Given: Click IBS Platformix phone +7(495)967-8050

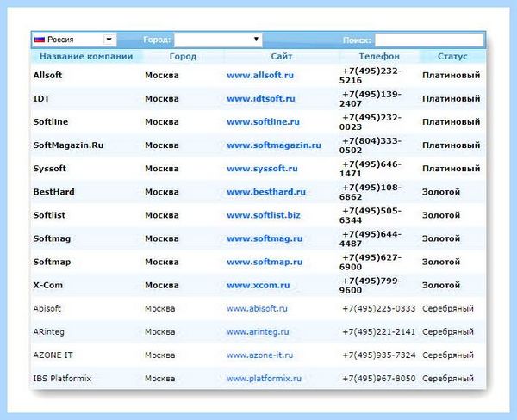Looking at the screenshot, I should point(379,379).
